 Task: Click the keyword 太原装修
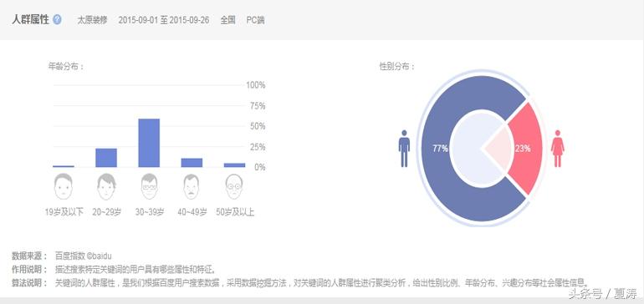pyautogui.click(x=92, y=20)
